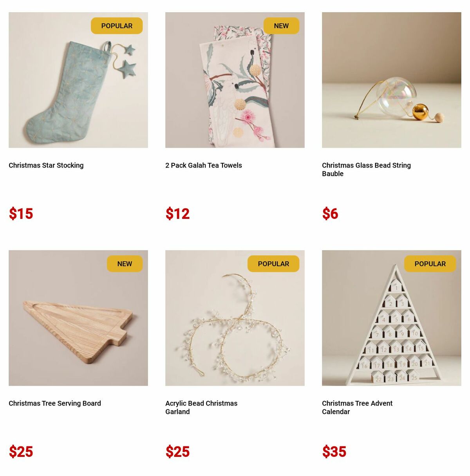Open the Christmas Star Stocking title link
Viewport: 470px width, 476px height.
point(46,165)
